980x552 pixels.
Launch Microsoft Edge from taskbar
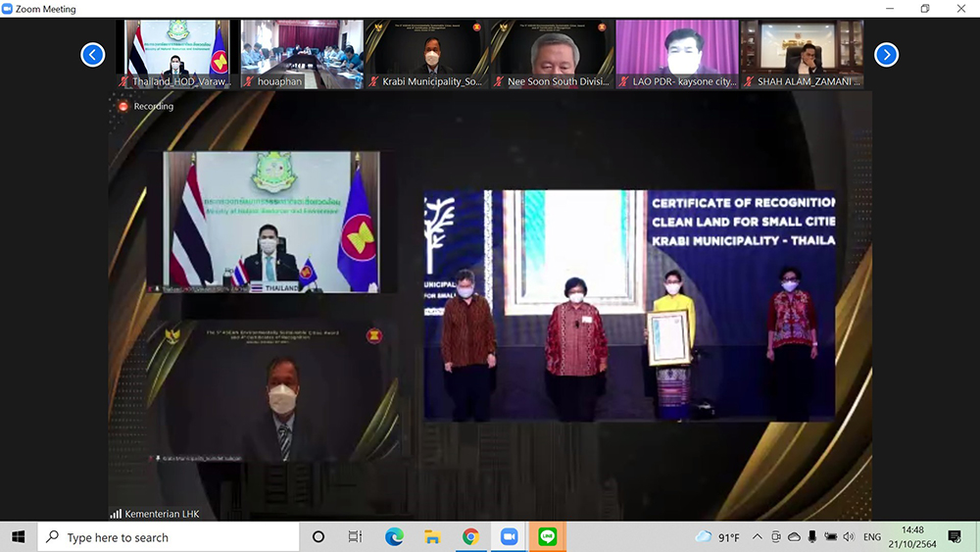pos(394,537)
